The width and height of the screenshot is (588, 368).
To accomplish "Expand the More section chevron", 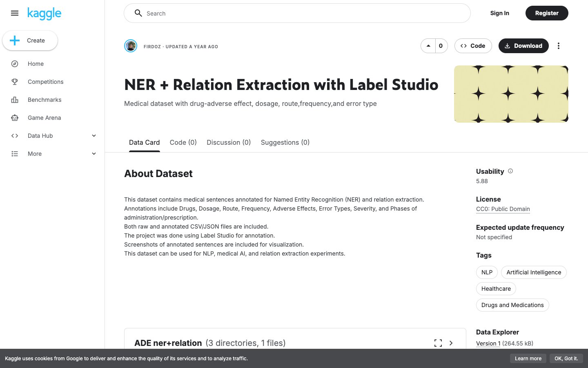I will coord(94,154).
